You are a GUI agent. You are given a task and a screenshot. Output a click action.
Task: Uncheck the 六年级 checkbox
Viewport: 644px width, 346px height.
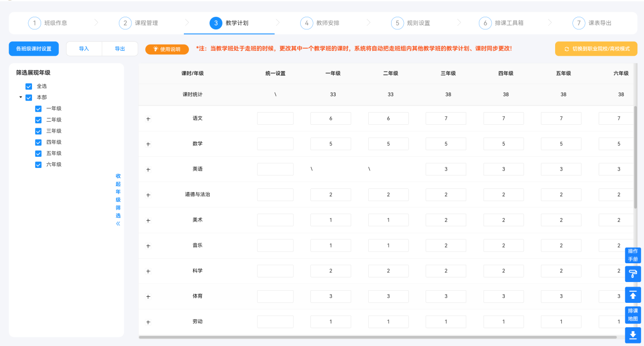(x=38, y=164)
